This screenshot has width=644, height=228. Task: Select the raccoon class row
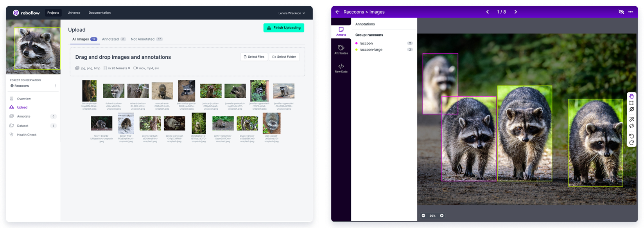tap(384, 43)
